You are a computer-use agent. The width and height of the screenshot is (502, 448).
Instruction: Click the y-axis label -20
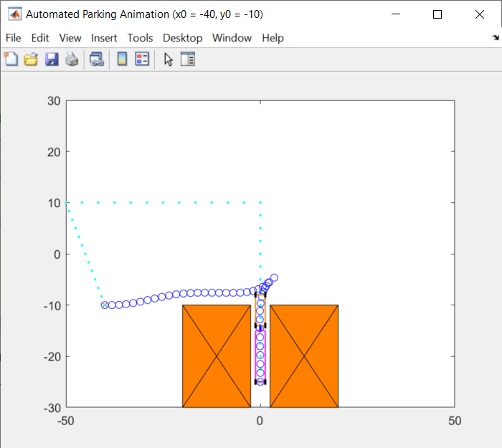pos(52,357)
